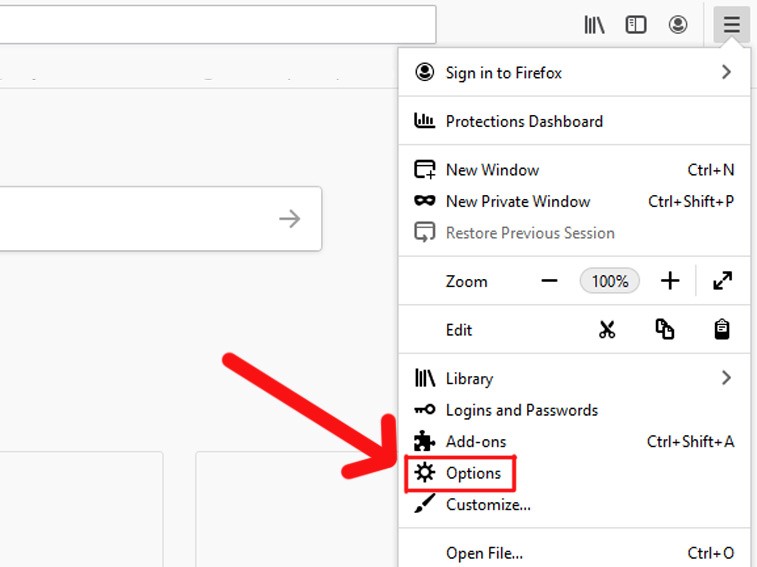Click the Copy icon in Edit row
Image resolution: width=757 pixels, height=567 pixels.
coord(665,330)
